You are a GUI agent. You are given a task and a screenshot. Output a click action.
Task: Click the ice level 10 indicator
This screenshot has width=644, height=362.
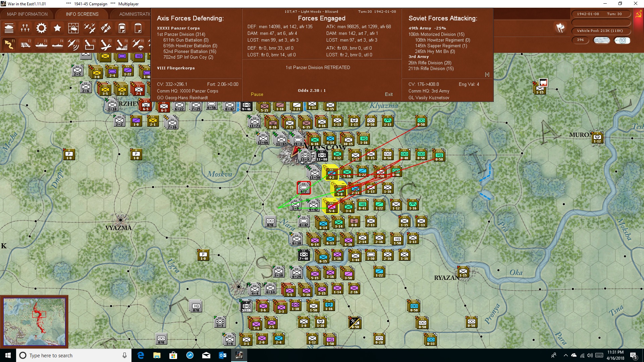tap(622, 40)
